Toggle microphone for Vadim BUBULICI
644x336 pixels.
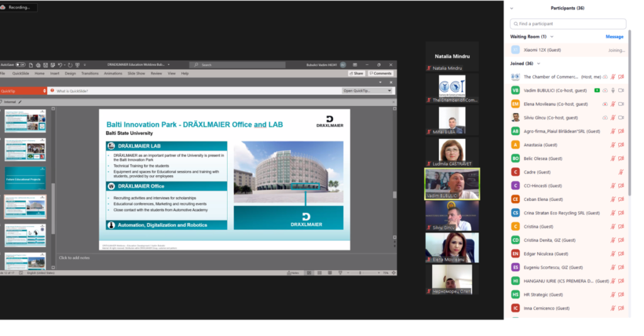(613, 90)
